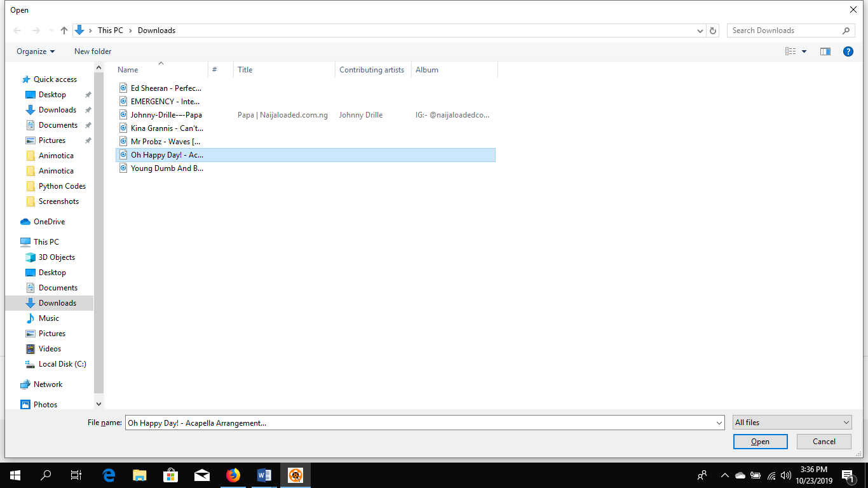Click Downloads in address breadcrumb
Viewport: 868px width, 488px height.
point(156,30)
